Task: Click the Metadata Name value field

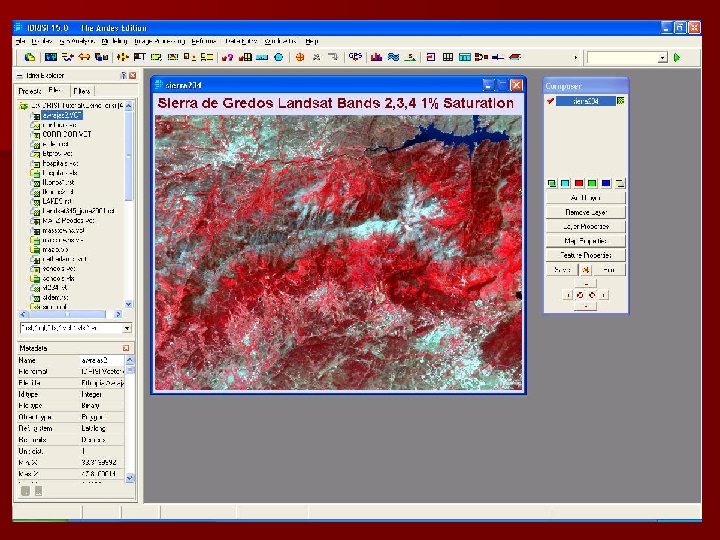Action: pyautogui.click(x=101, y=360)
